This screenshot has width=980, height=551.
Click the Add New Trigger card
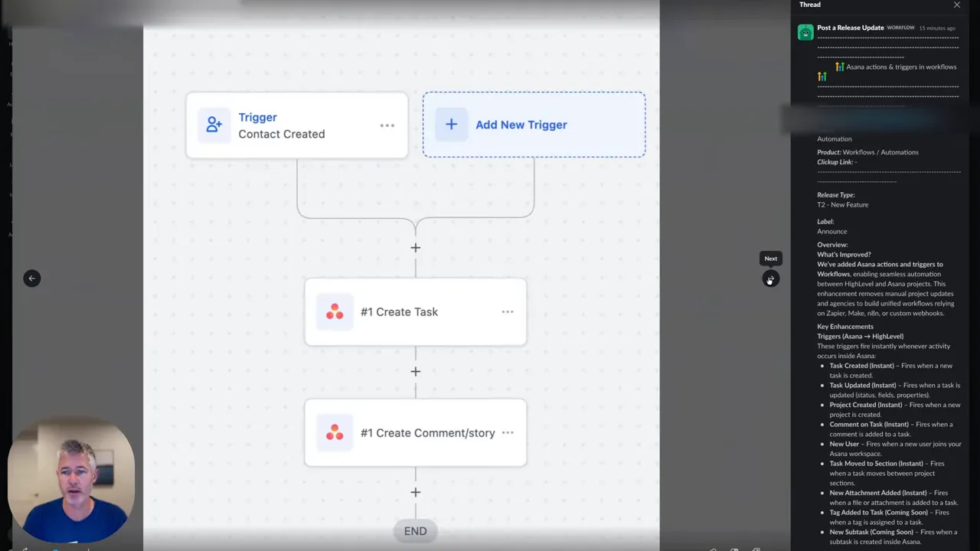tap(534, 125)
